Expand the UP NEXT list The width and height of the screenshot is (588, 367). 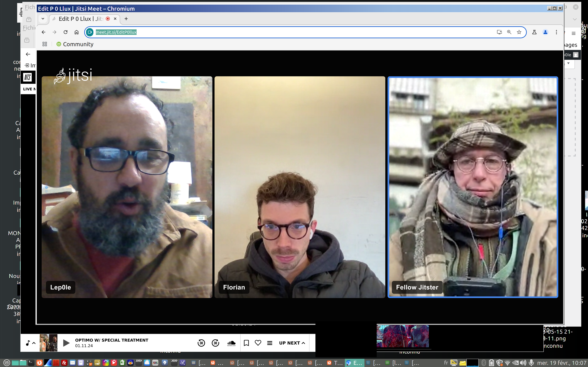click(x=292, y=343)
